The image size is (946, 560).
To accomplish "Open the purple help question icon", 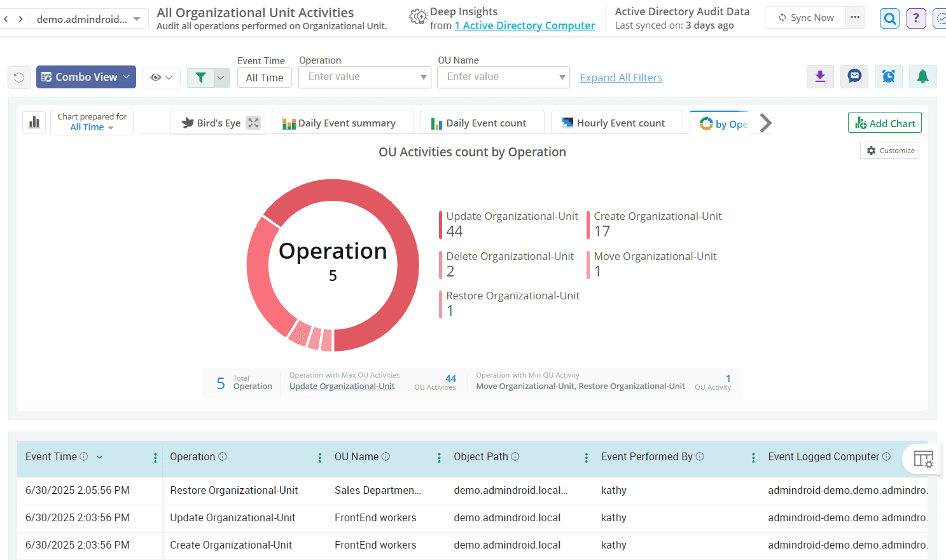I will point(915,18).
